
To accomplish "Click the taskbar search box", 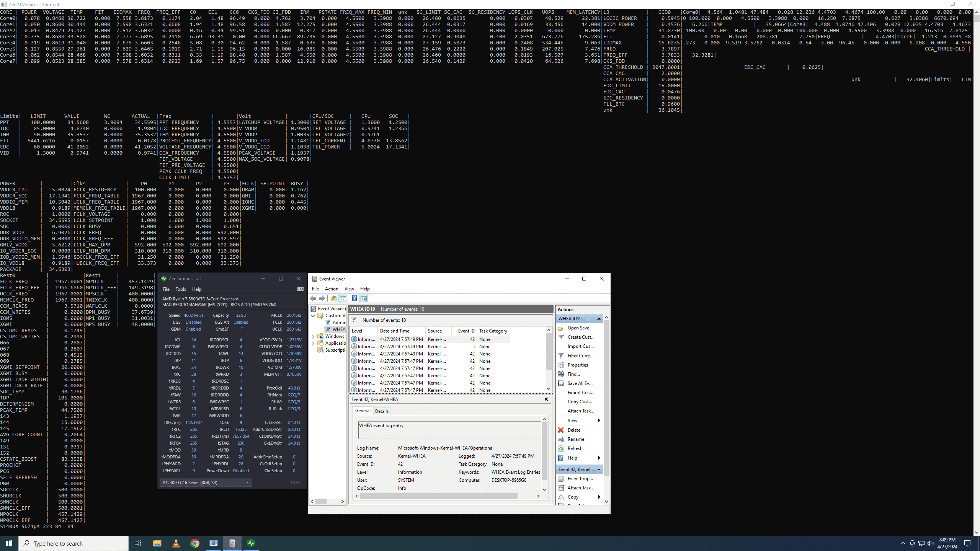I will coord(74,543).
